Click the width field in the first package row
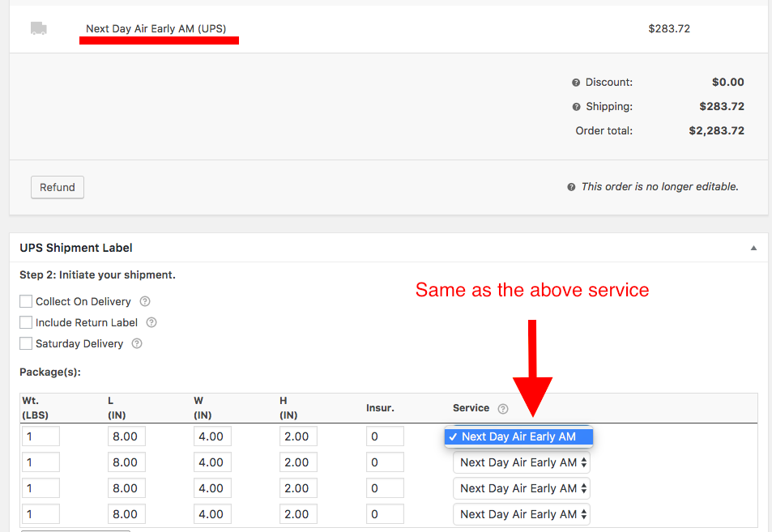Screen dimensions: 772x532 212,436
